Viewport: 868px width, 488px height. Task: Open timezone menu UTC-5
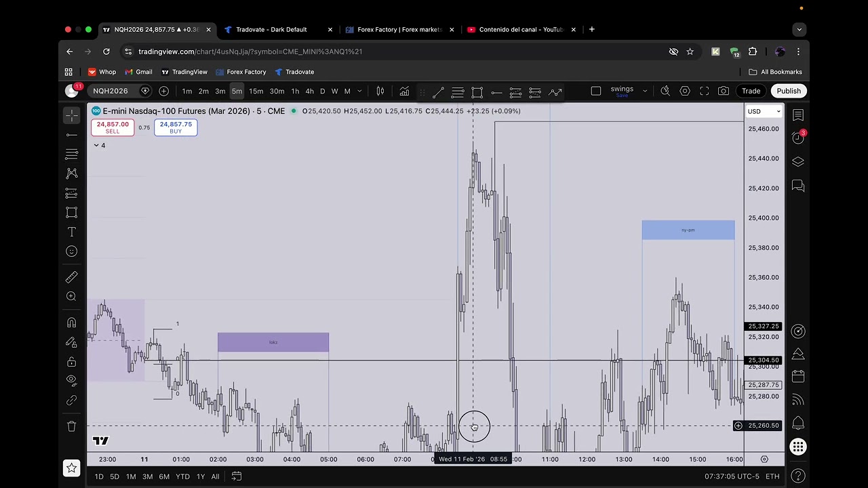[732, 476]
